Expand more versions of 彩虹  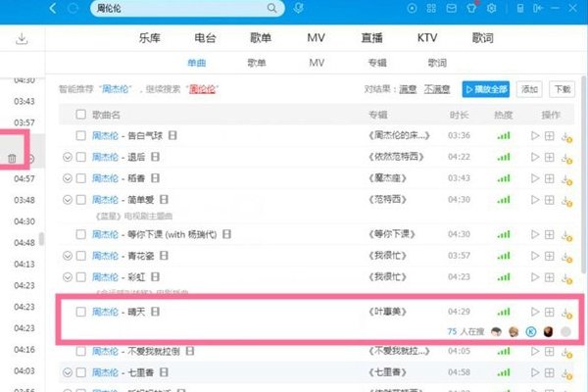tap(67, 277)
